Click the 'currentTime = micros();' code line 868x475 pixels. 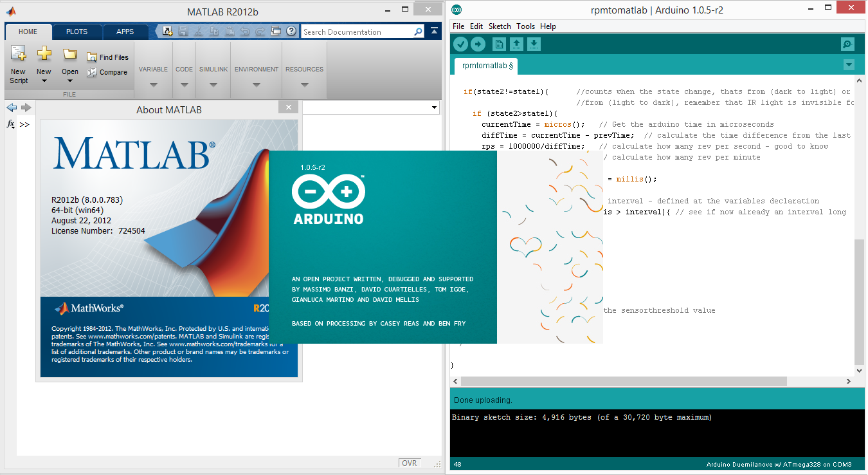coord(534,124)
